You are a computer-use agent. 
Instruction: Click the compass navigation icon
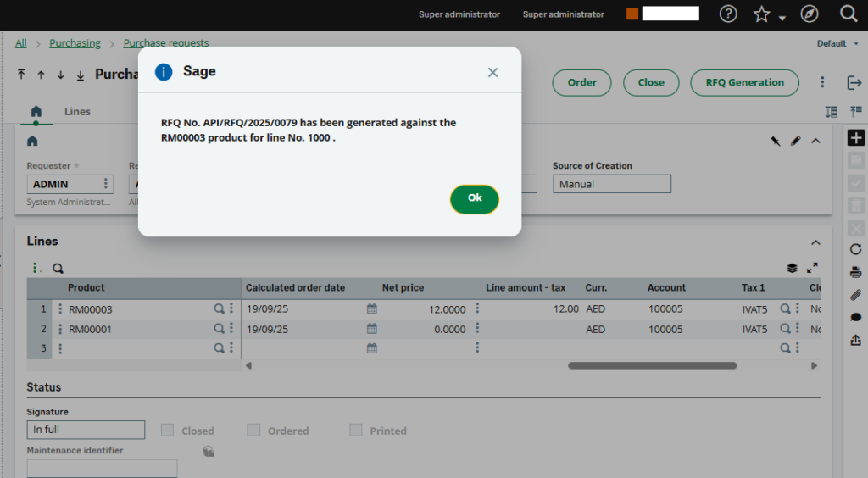tap(810, 14)
